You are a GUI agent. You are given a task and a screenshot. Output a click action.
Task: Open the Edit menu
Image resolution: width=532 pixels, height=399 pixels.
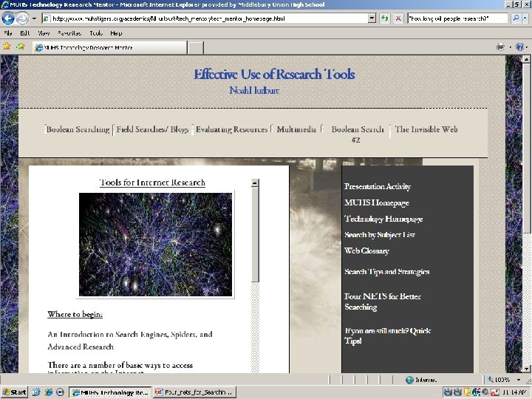(x=25, y=33)
